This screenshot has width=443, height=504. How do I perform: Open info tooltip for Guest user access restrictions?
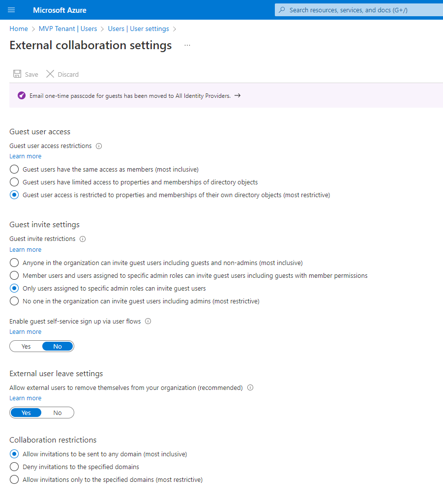[98, 146]
